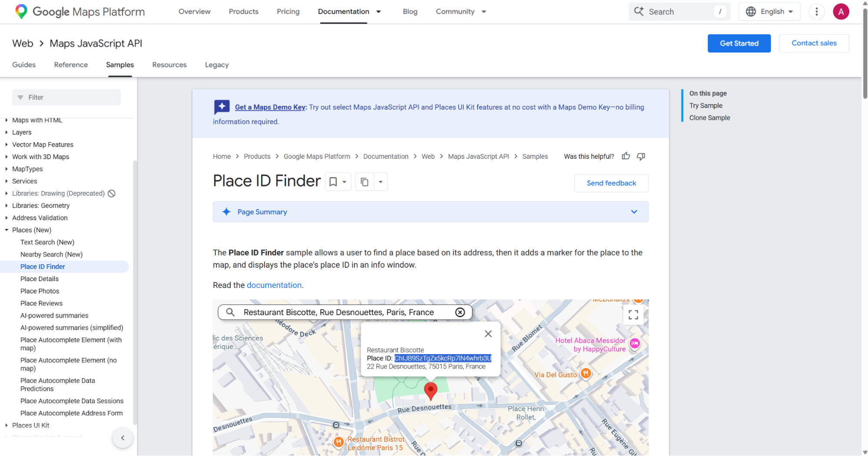Collapse the Places (New) tree section
Screen dimensions: 868x456
point(7,230)
